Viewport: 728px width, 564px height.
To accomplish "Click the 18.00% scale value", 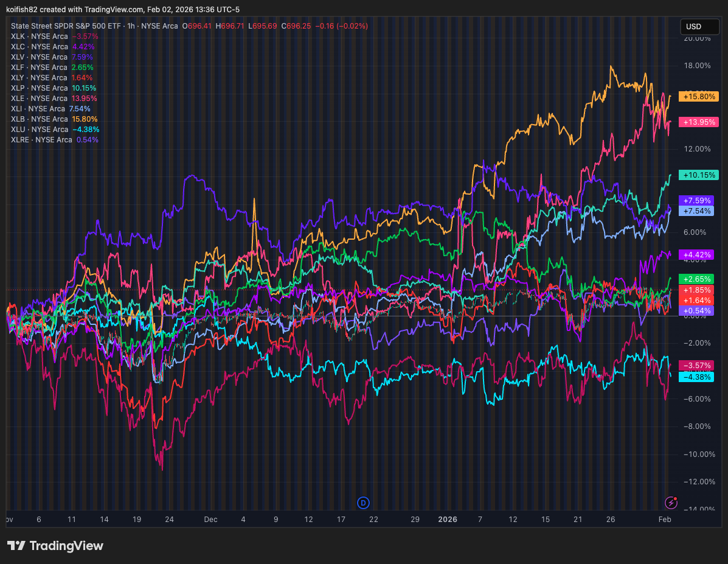I will [698, 66].
